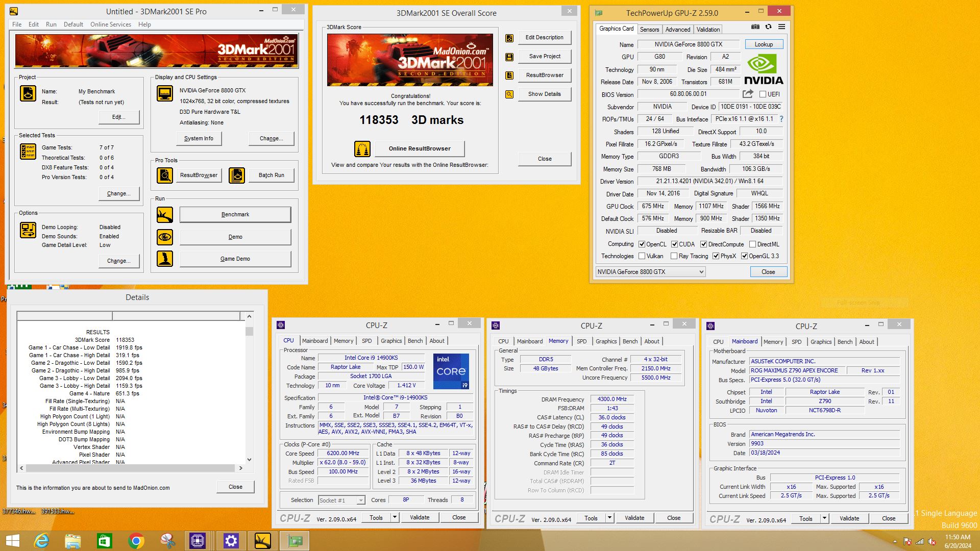
Task: Click the Selected Tests checklist icon
Action: (x=28, y=152)
